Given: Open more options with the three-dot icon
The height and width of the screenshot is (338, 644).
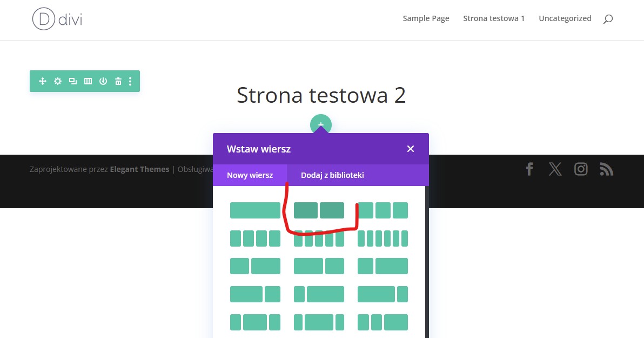Looking at the screenshot, I should (130, 81).
